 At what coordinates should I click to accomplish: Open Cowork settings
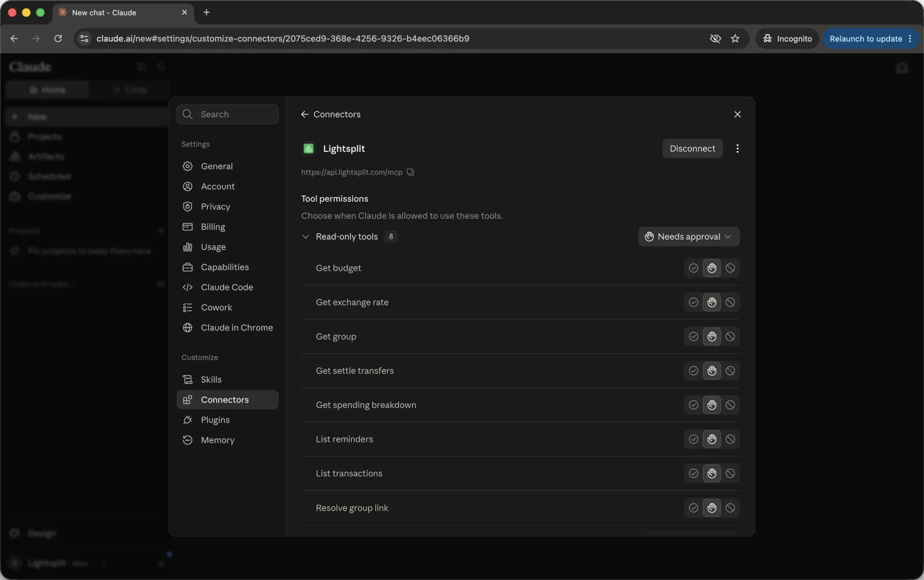coord(227,307)
